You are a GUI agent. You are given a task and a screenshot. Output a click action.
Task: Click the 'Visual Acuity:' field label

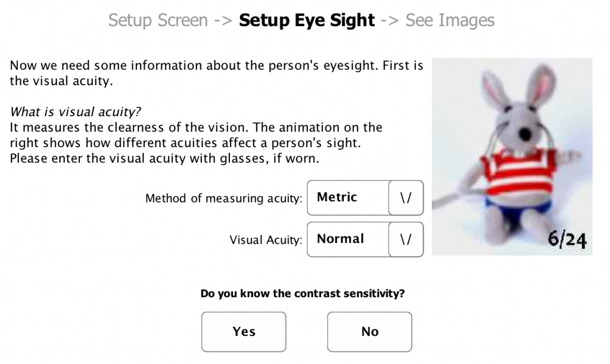pyautogui.click(x=266, y=240)
